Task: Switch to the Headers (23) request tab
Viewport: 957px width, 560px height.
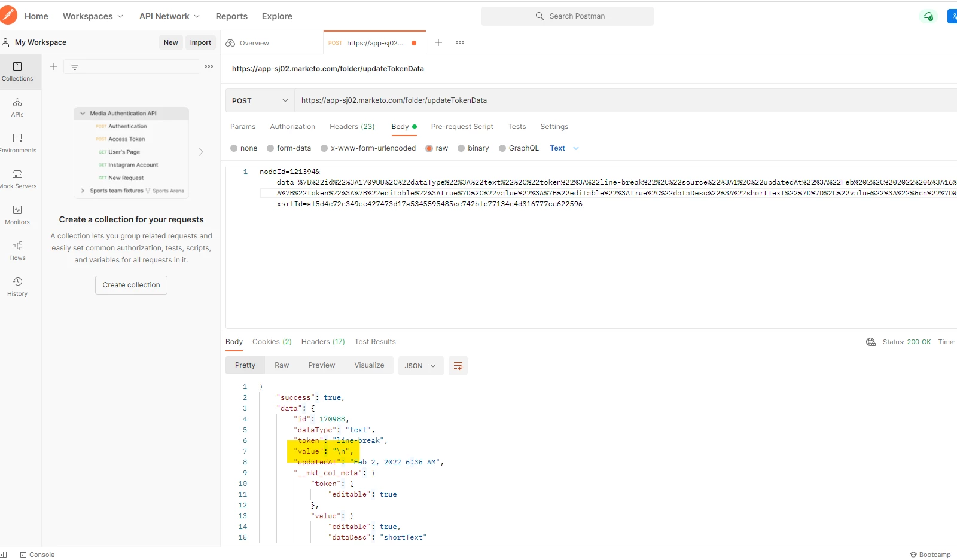Action: click(x=352, y=127)
